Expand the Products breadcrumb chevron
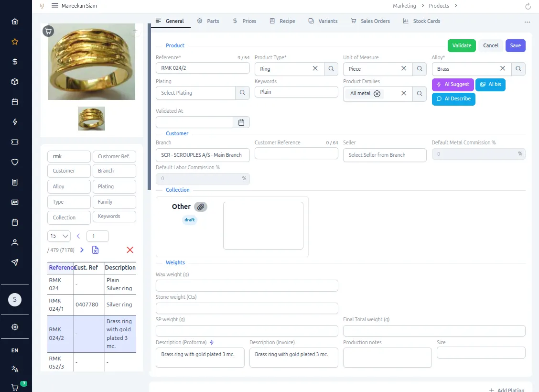Viewport: 539px width, 392px height. [x=456, y=6]
